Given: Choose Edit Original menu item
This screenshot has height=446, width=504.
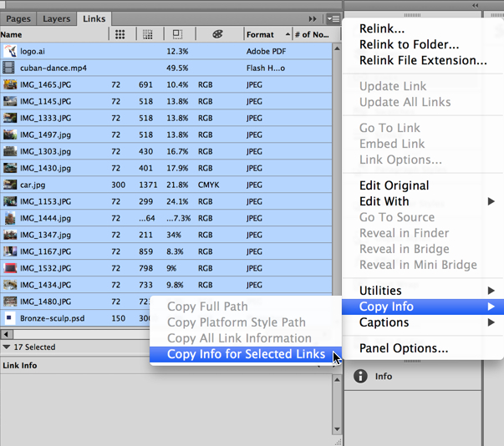Looking at the screenshot, I should [x=394, y=185].
